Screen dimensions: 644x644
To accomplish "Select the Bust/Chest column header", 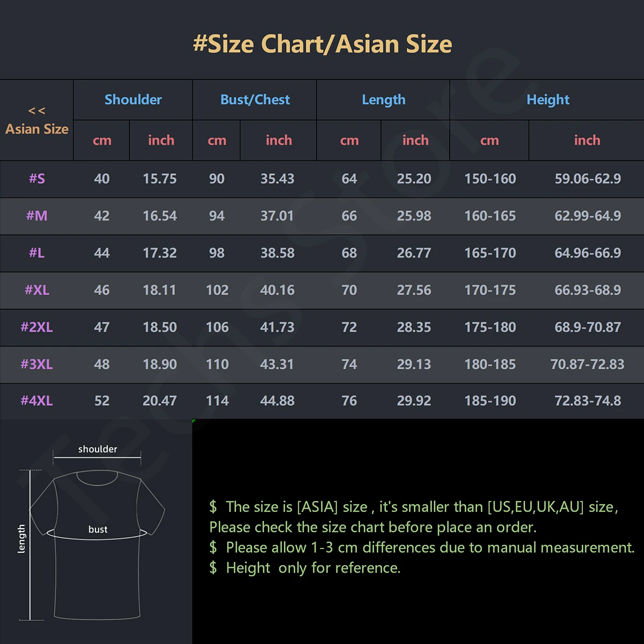I will pyautogui.click(x=255, y=100).
